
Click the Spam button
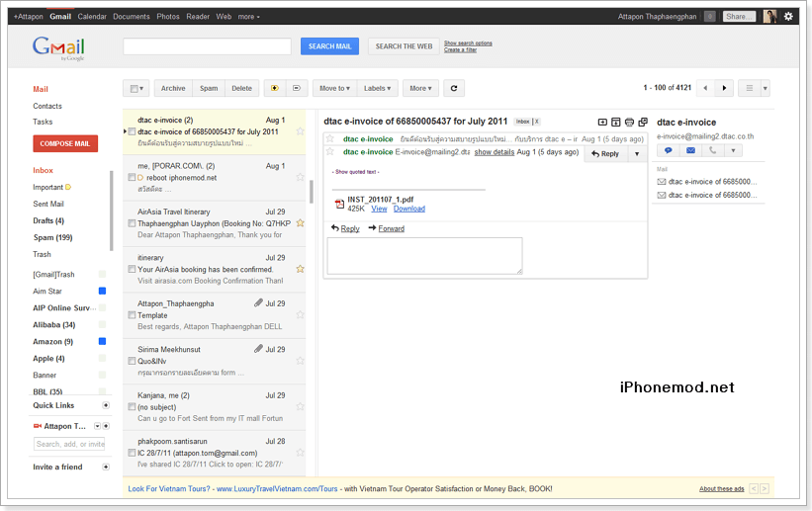coord(209,88)
